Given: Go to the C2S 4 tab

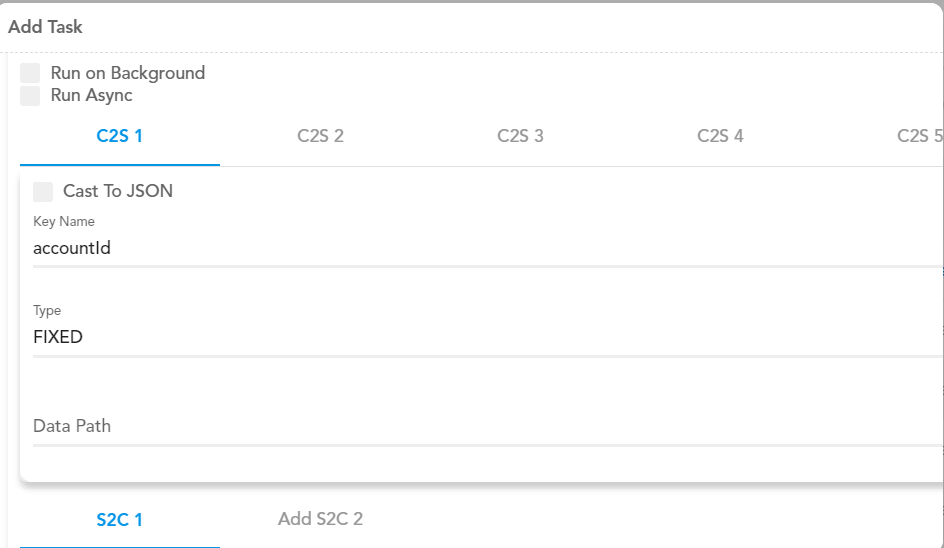Looking at the screenshot, I should point(720,136).
